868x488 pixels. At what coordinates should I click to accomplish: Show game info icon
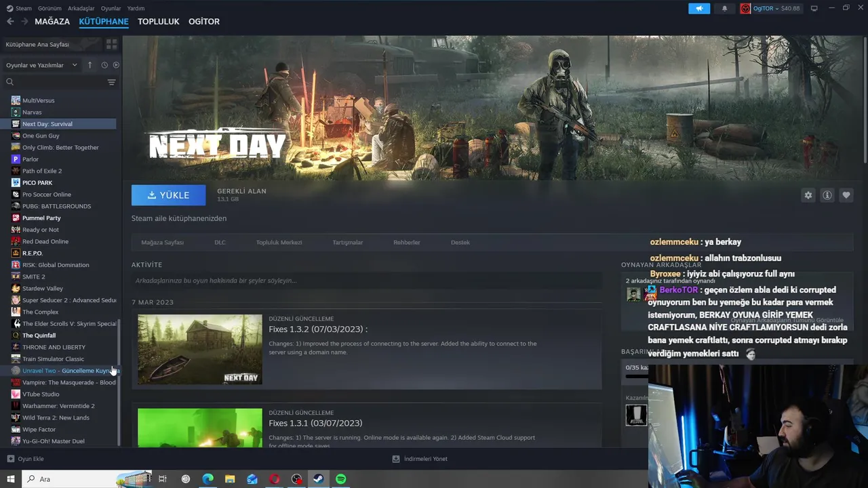827,195
